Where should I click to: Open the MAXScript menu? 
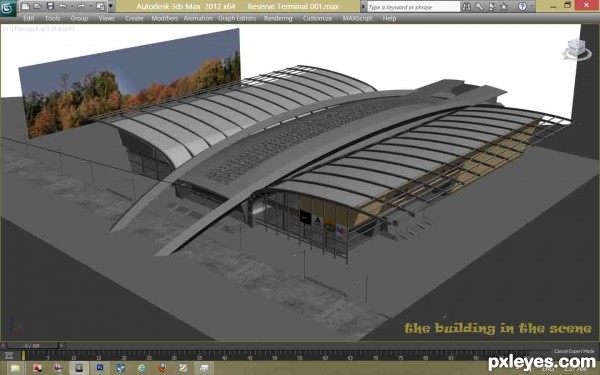pos(357,18)
